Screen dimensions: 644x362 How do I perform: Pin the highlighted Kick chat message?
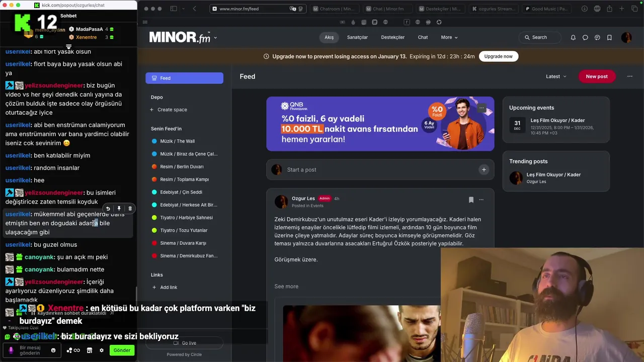click(119, 208)
